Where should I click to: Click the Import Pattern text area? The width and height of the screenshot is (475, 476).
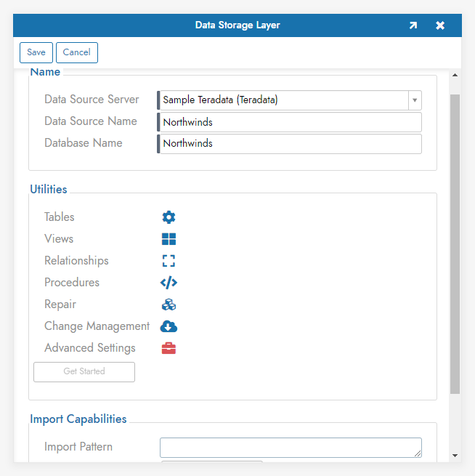[x=291, y=447]
